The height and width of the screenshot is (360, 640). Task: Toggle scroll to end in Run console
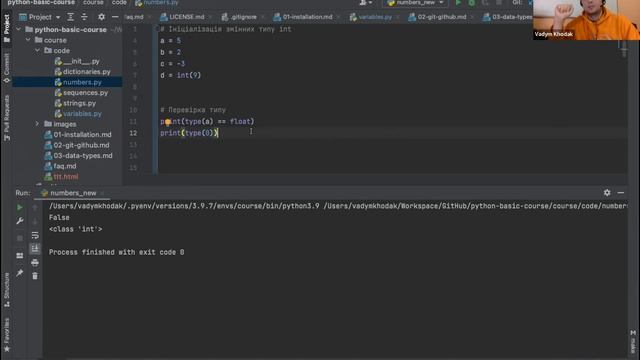35,249
